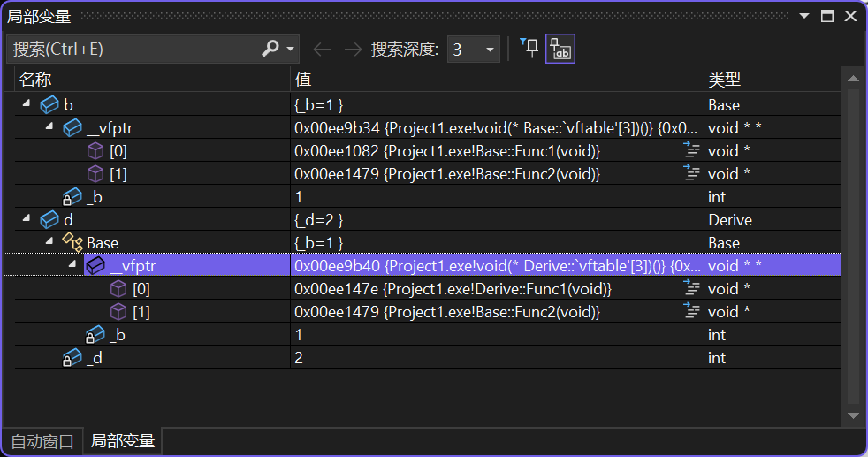Click the cube icon of d's [1] row
This screenshot has height=457, width=868.
pyautogui.click(x=118, y=311)
